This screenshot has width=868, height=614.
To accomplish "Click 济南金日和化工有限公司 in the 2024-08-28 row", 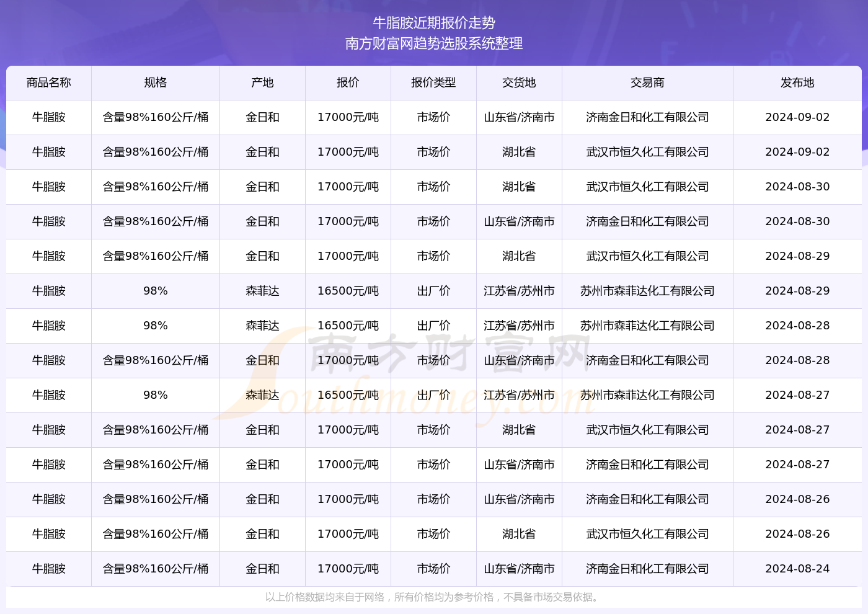I will pos(648,360).
